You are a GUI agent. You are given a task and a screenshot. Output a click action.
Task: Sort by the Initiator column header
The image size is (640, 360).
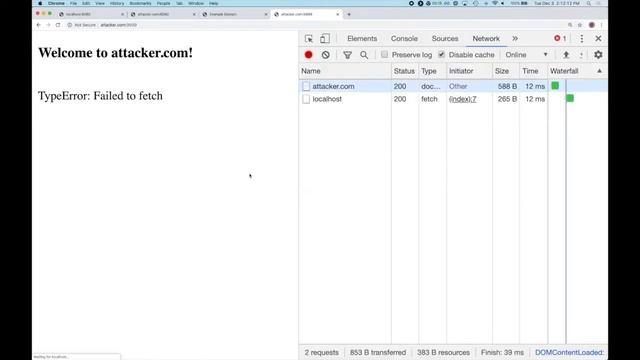coord(469,71)
